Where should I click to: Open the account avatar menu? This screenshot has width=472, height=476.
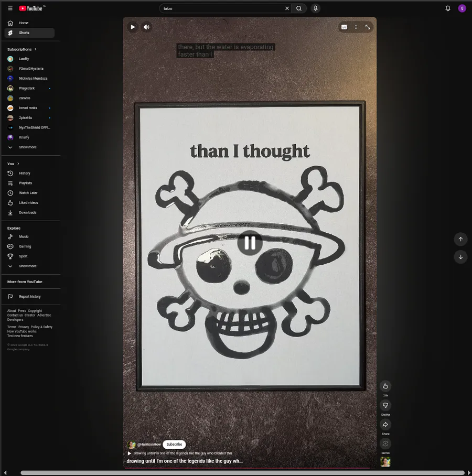pos(462,8)
